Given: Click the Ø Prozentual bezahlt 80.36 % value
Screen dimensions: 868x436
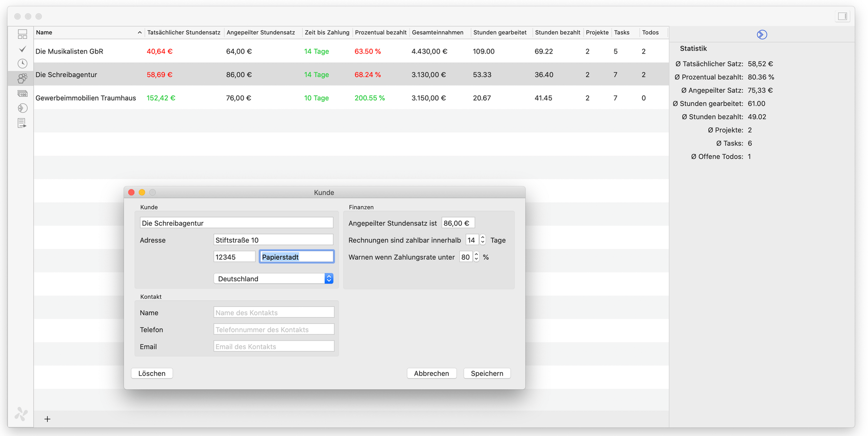Looking at the screenshot, I should (761, 77).
